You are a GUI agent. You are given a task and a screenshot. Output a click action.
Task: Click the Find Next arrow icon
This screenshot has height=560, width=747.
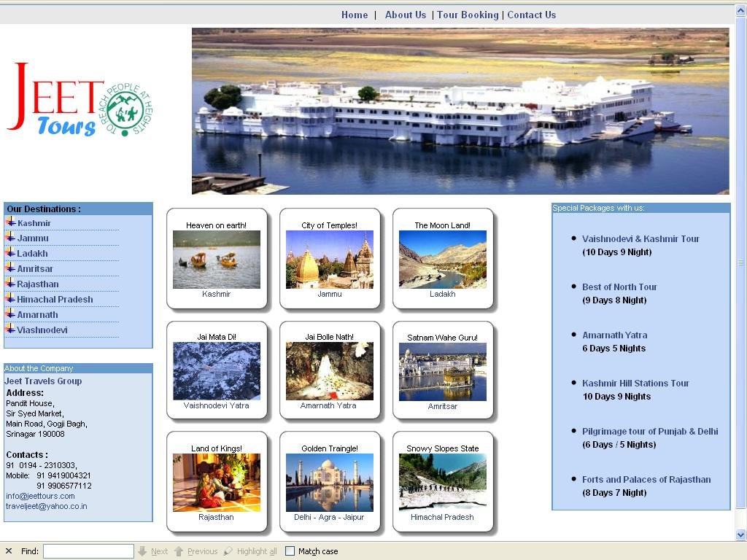[x=143, y=551]
